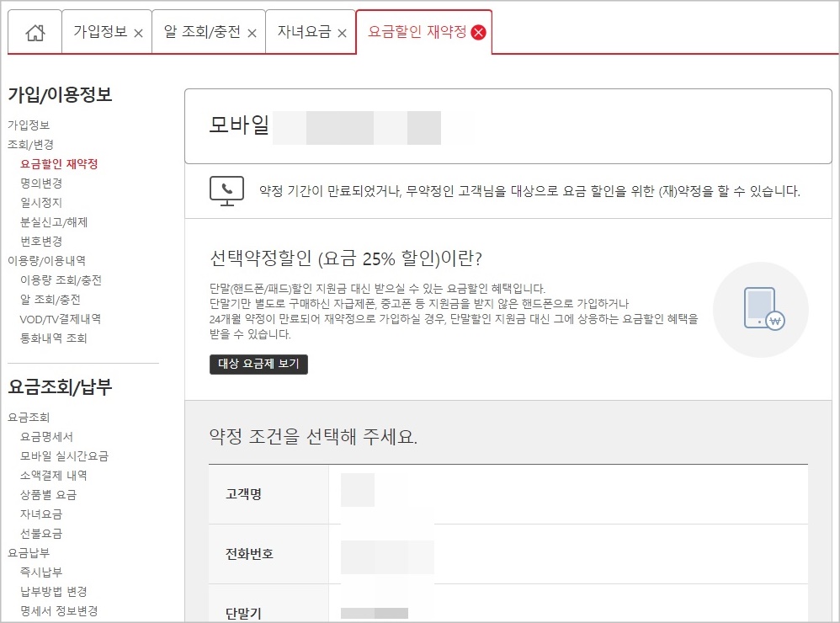Image resolution: width=840 pixels, height=623 pixels.
Task: Open 명세서 정보변경 sidebar link
Action: (x=59, y=610)
